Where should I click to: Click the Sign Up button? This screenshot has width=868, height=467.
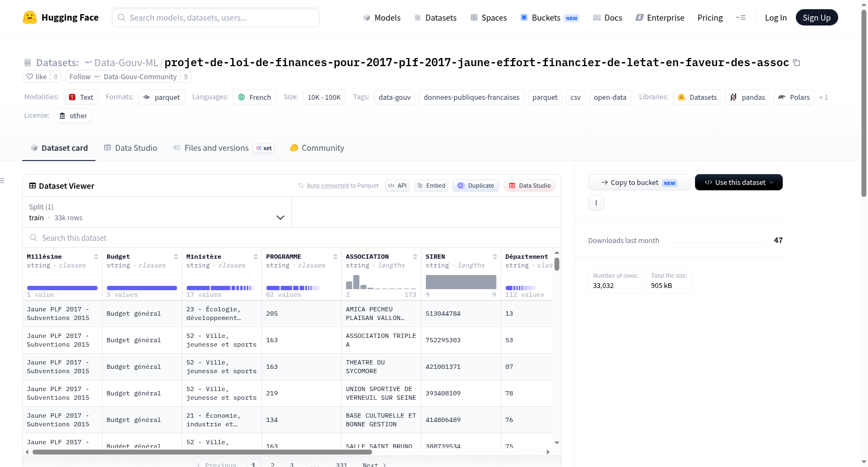816,17
